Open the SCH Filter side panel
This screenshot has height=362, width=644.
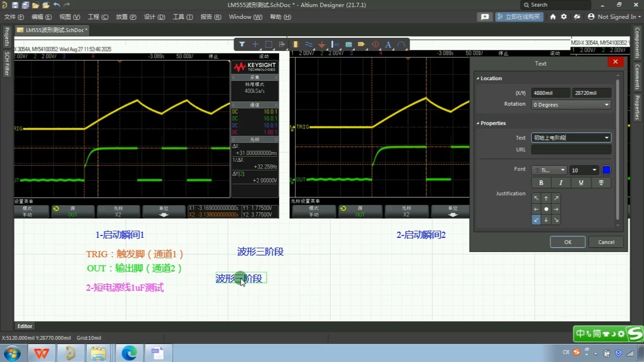click(7, 64)
